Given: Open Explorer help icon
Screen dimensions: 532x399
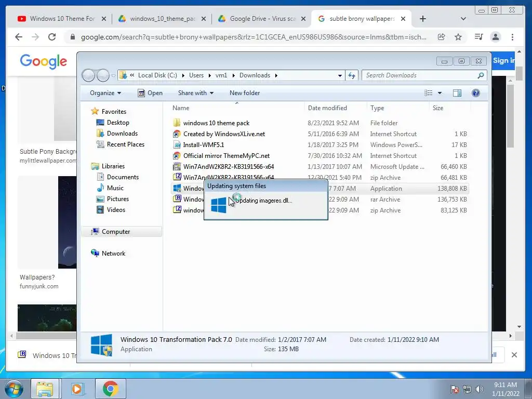Looking at the screenshot, I should 476,93.
